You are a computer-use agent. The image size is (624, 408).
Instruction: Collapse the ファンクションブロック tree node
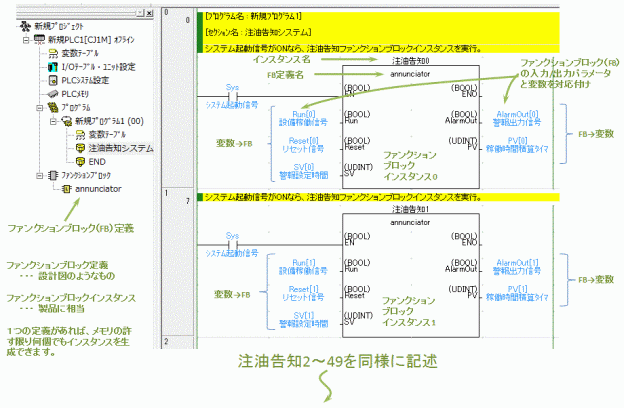[39, 175]
